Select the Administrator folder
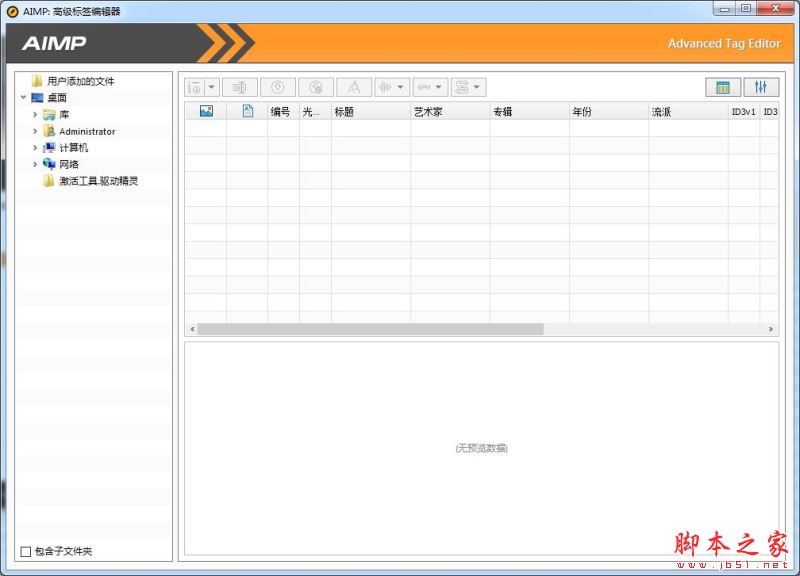 (x=87, y=131)
